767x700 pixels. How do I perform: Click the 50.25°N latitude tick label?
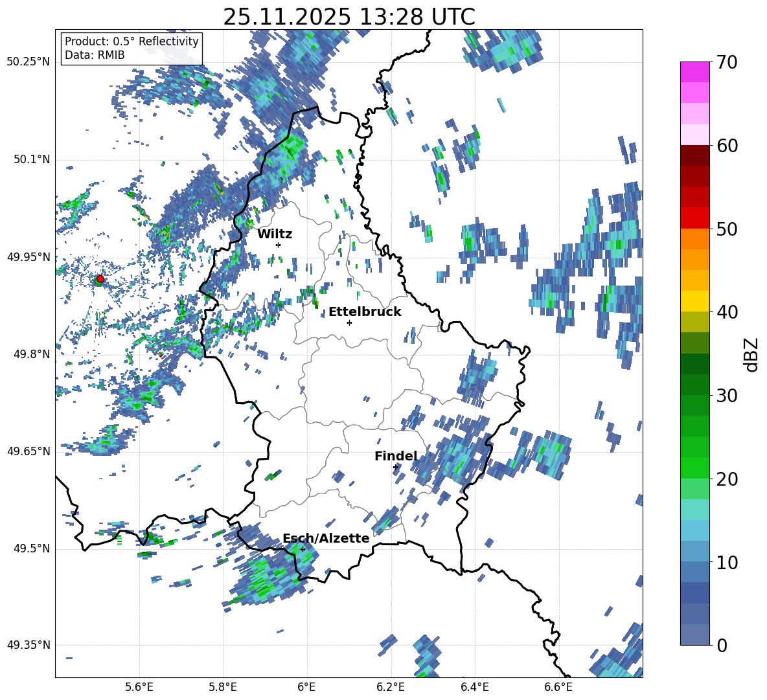[29, 62]
